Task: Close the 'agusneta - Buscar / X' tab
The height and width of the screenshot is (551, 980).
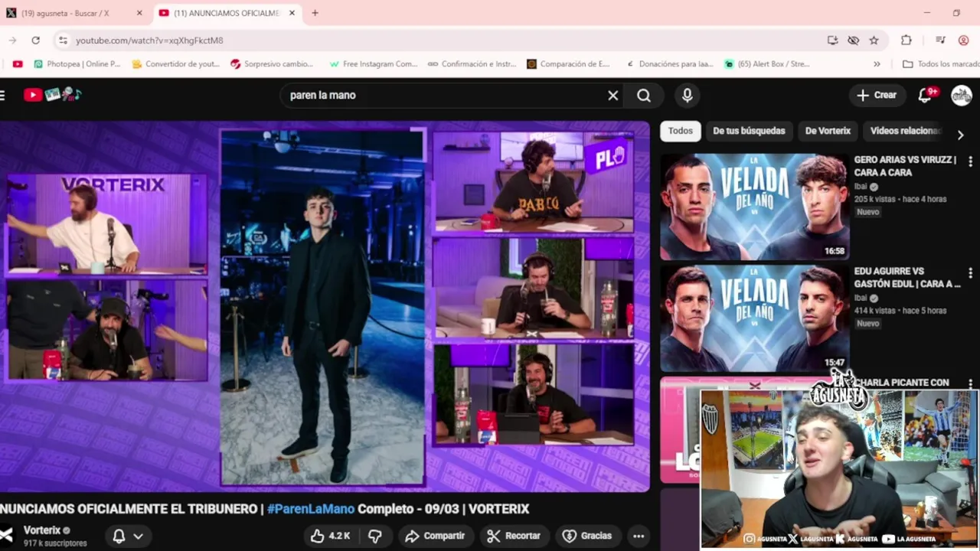Action: pos(139,13)
